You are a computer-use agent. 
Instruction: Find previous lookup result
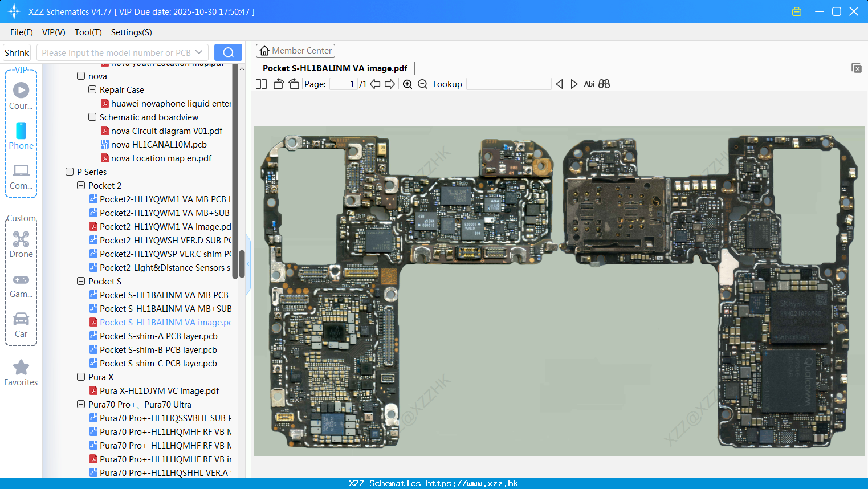tap(559, 84)
